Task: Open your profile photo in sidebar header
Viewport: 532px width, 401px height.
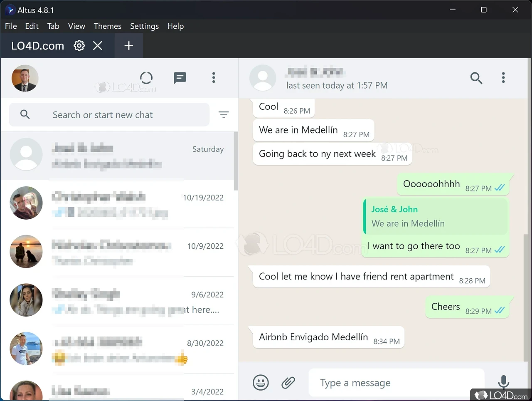Action: coord(25,78)
